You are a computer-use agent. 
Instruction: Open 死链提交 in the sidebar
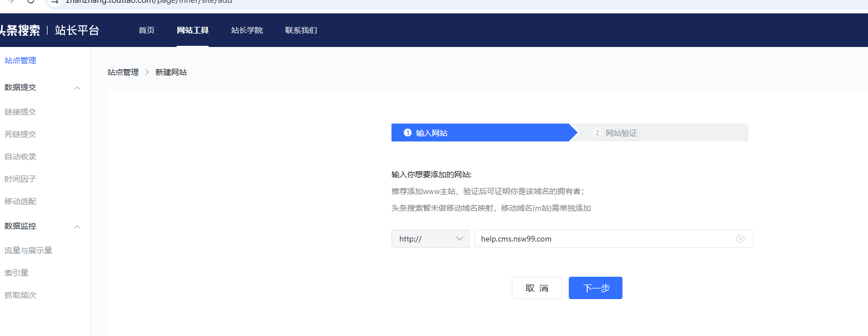(x=20, y=134)
